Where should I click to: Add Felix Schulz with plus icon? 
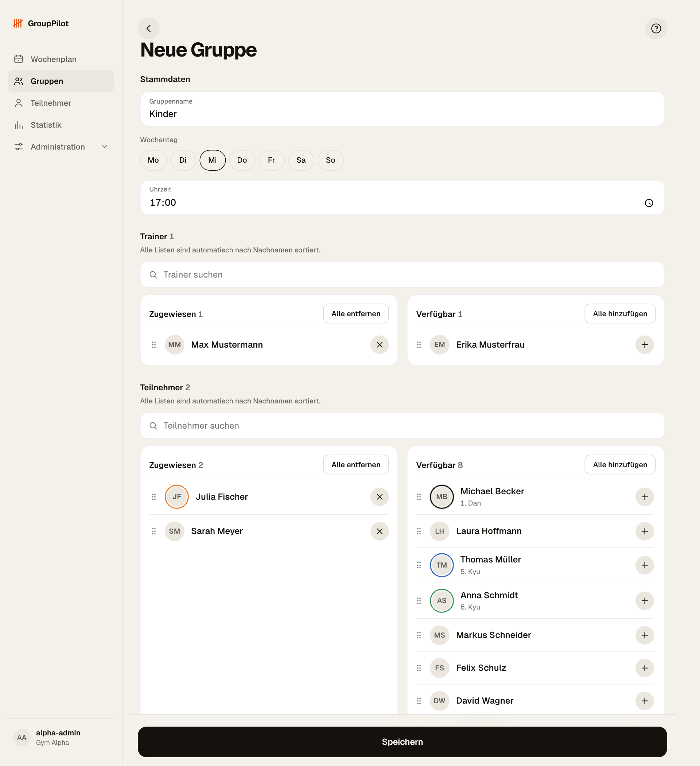(x=645, y=668)
